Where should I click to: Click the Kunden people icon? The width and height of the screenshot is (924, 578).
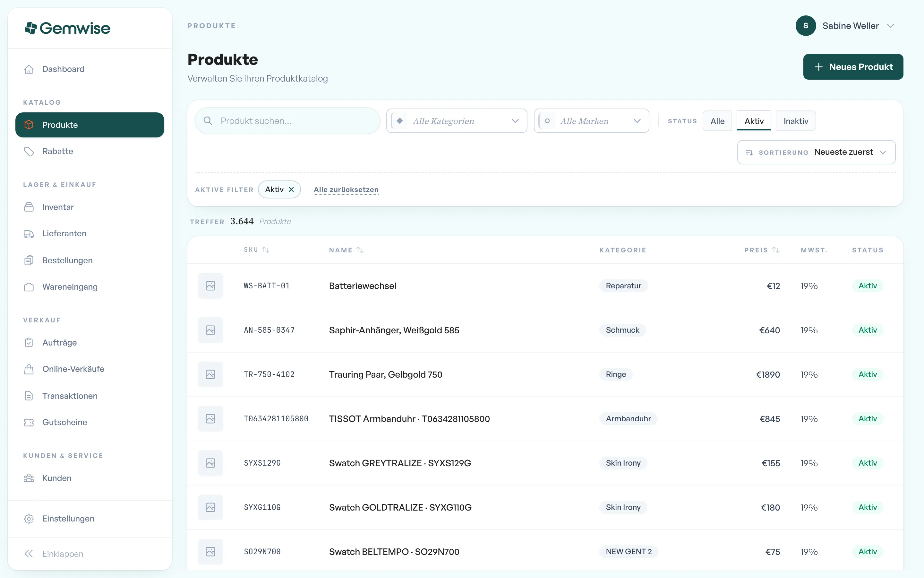29,478
